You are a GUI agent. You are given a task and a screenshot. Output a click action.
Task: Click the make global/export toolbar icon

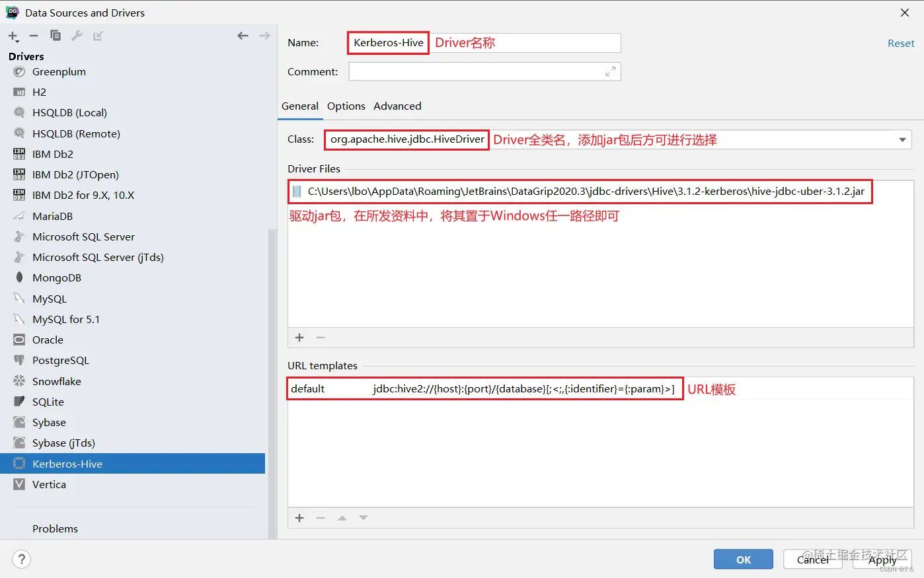click(x=98, y=36)
